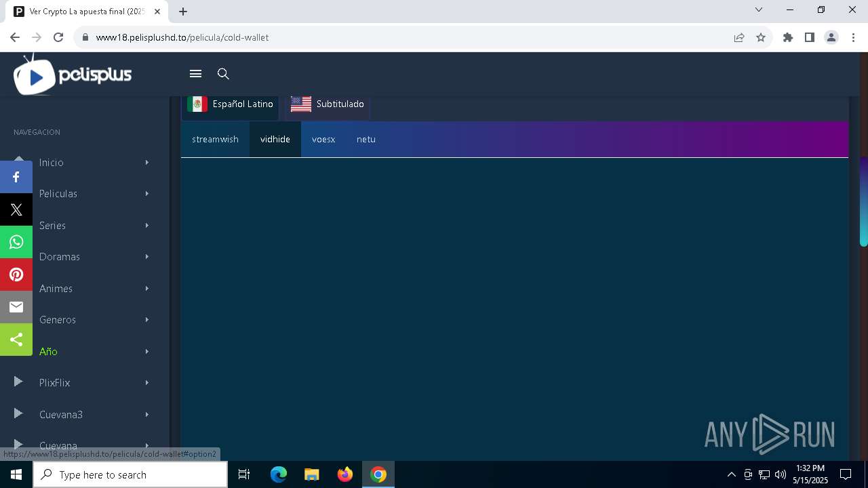Open the hamburger menu icon

(195, 74)
